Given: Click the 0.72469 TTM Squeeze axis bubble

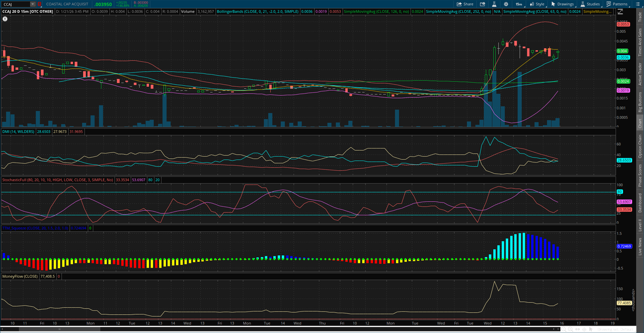Looking at the screenshot, I should pos(624,246).
